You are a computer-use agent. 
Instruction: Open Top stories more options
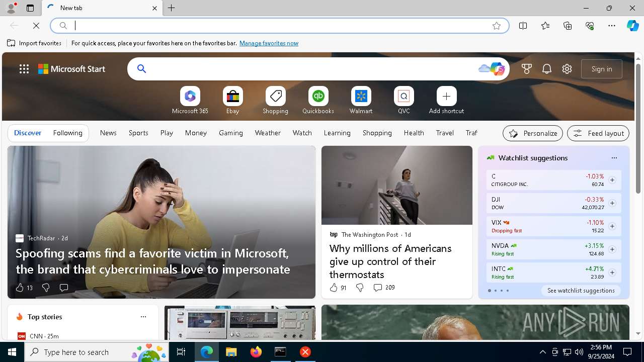[x=143, y=317]
